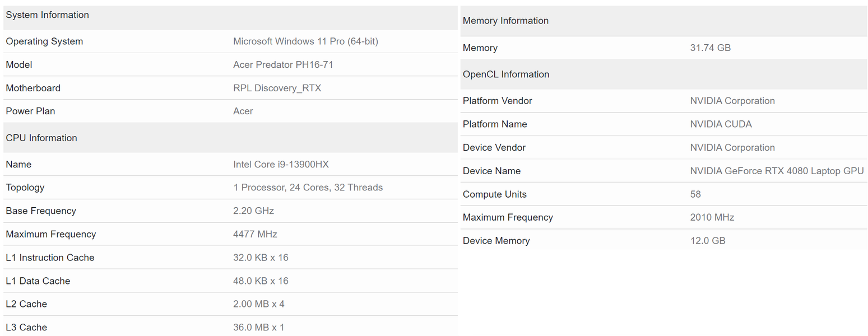The height and width of the screenshot is (336, 868).
Task: Click the 31.74 GB memory value
Action: (x=710, y=48)
